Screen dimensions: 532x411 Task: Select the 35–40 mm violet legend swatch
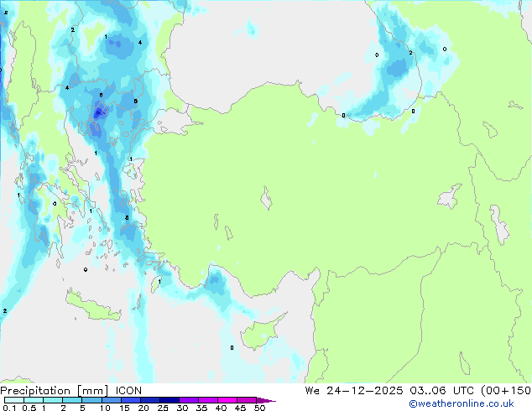(208, 400)
